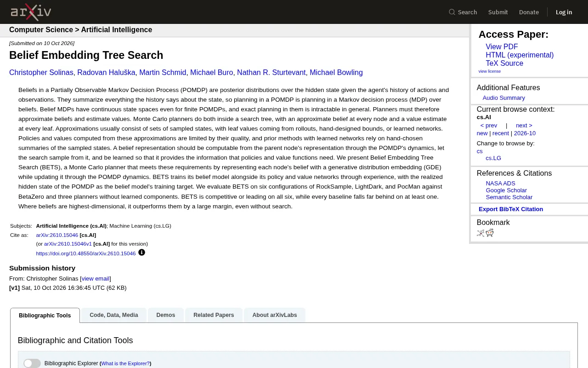
Task: Change browse context to cs
Action: [480, 151]
